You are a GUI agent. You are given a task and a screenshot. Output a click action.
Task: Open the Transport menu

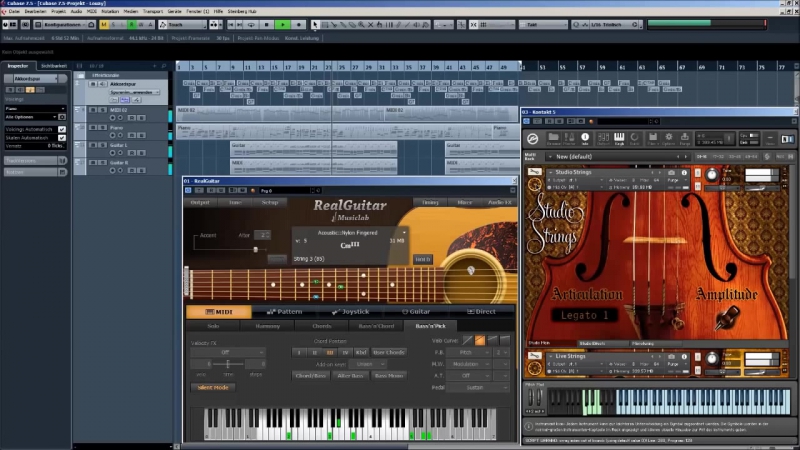pyautogui.click(x=153, y=11)
